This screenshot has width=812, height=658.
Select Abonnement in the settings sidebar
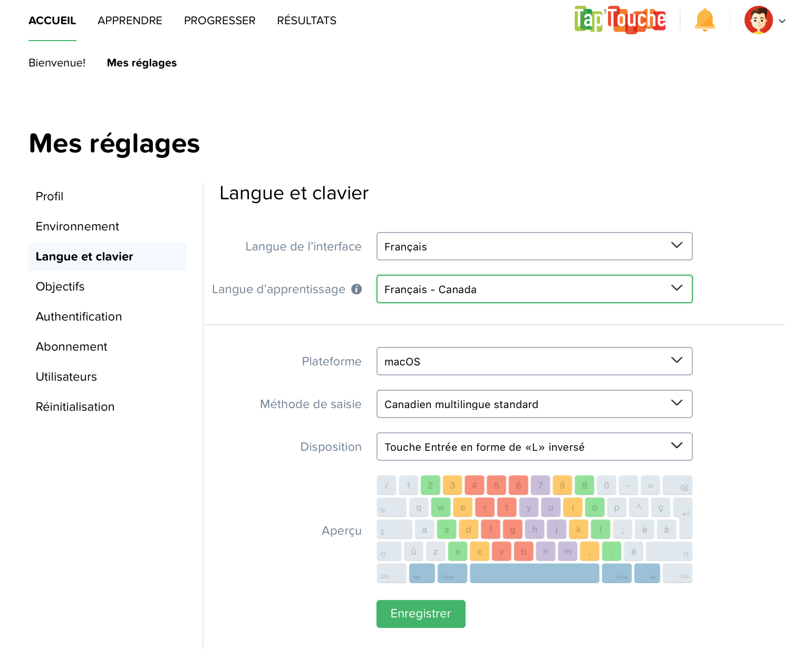click(x=71, y=346)
